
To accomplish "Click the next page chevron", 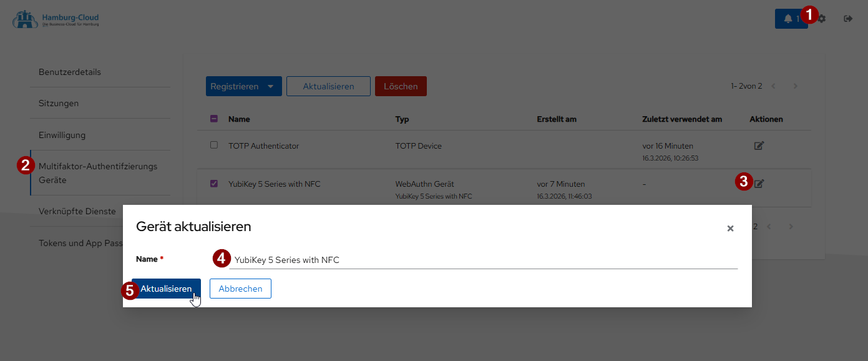I will (795, 86).
